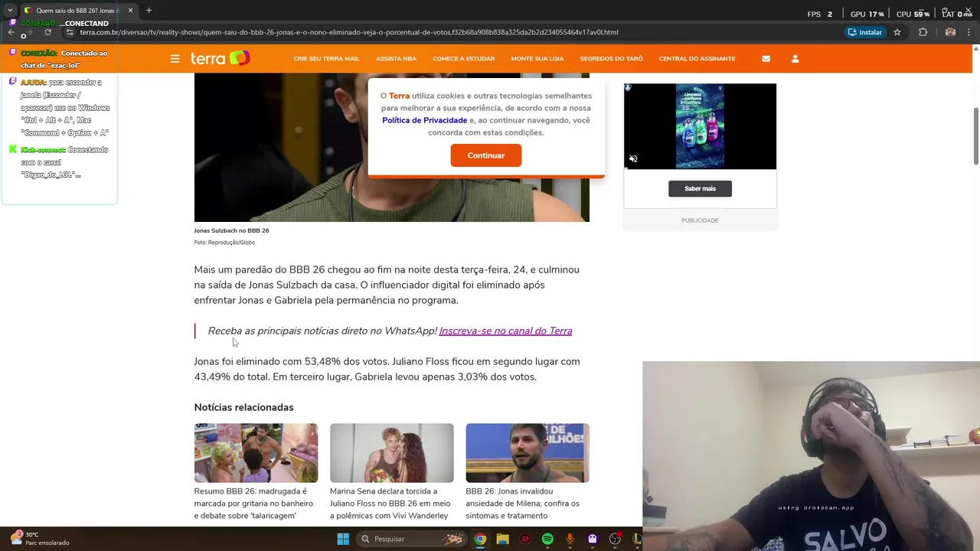This screenshot has height=551, width=980.
Task: Open the orange microphone app in taskbar
Action: (x=570, y=539)
